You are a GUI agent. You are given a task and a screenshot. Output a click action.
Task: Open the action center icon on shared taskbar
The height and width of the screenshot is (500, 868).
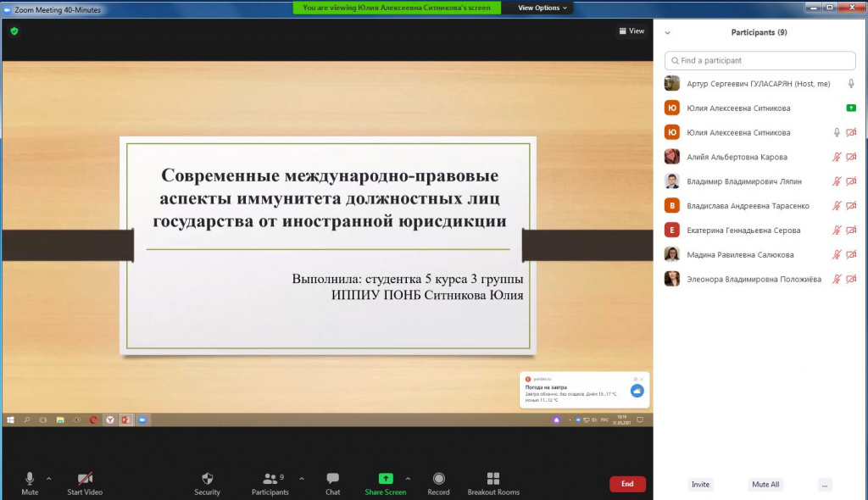pyautogui.click(x=640, y=419)
